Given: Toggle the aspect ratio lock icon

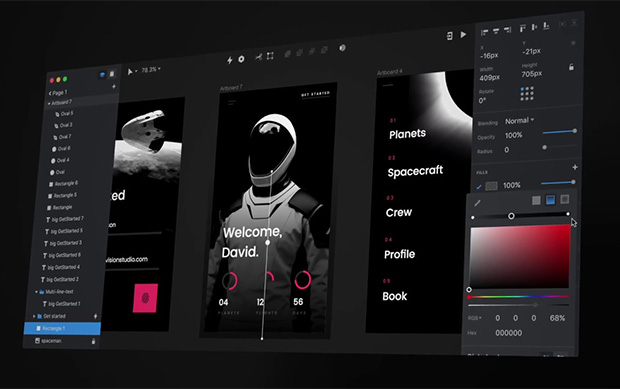Looking at the screenshot, I should (x=571, y=67).
